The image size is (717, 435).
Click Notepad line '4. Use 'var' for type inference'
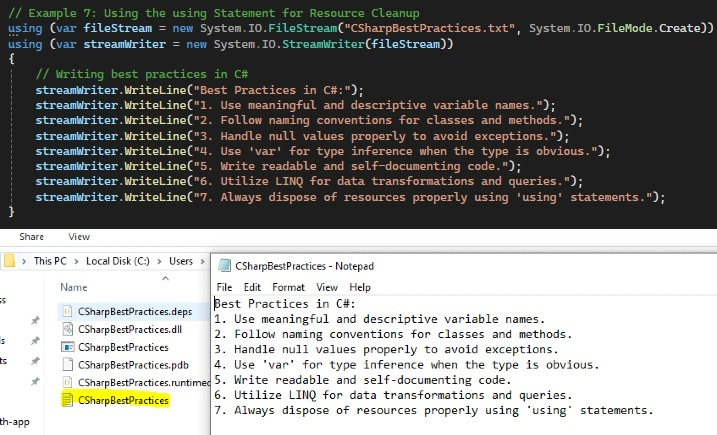(x=407, y=365)
